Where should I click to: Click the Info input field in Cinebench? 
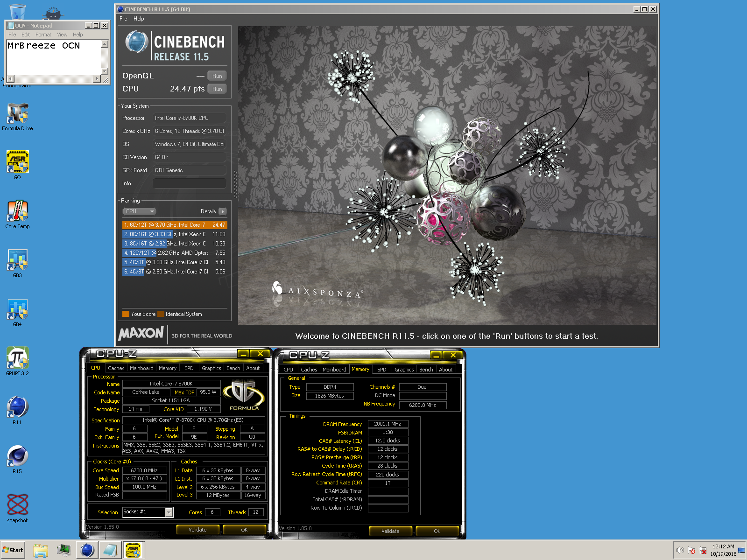coord(189,183)
